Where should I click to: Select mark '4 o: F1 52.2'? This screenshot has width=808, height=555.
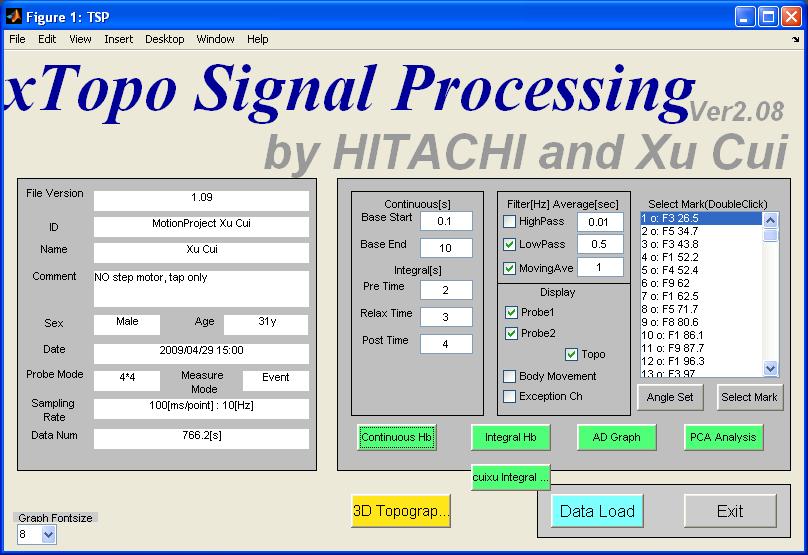(x=701, y=257)
